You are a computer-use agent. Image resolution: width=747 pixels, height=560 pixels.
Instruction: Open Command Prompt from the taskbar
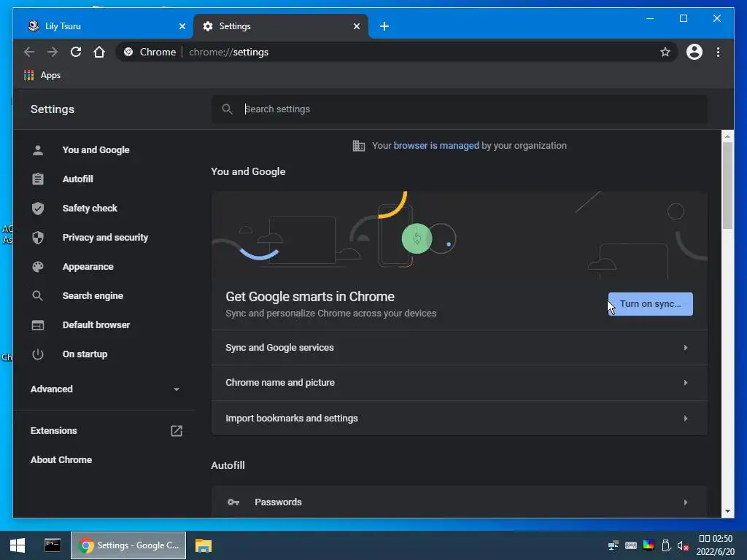click(x=53, y=545)
